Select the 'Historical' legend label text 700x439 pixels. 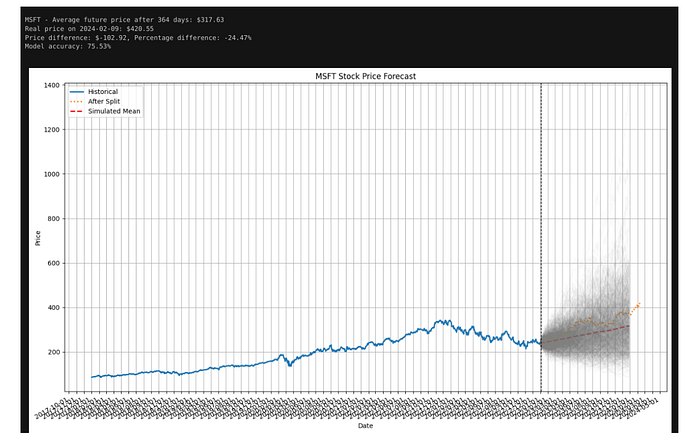(104, 92)
